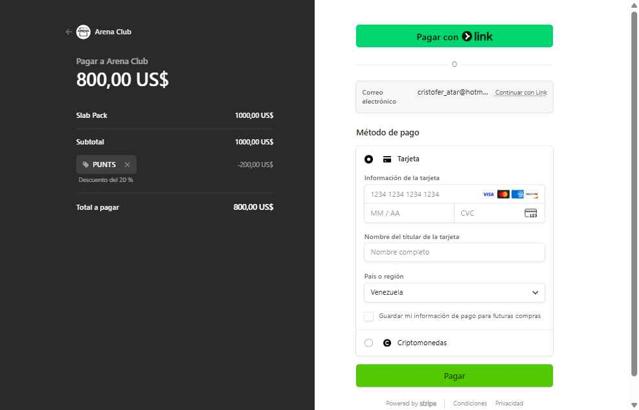The width and height of the screenshot is (639, 410).
Task: Click the Arena Club round logo
Action: pyautogui.click(x=83, y=32)
